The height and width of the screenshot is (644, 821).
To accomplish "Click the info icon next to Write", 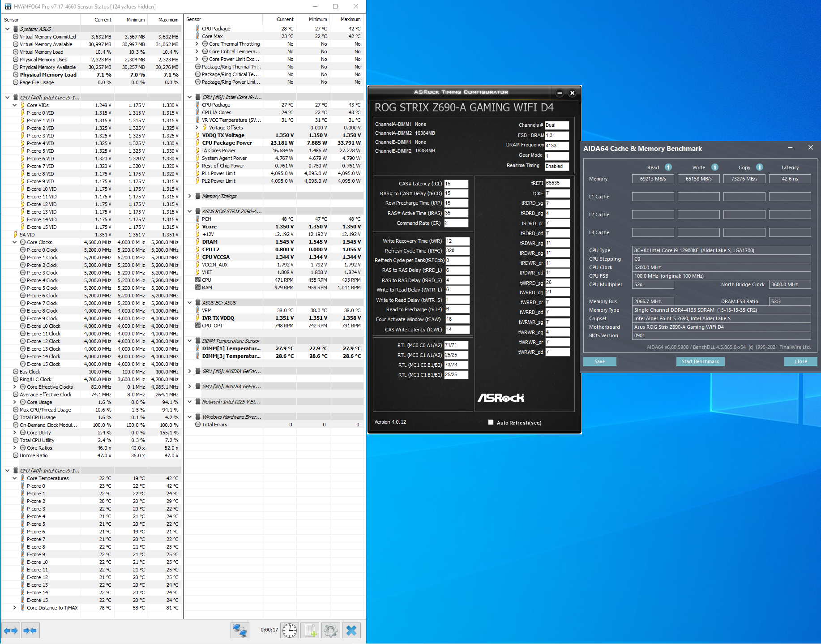I will (x=715, y=167).
